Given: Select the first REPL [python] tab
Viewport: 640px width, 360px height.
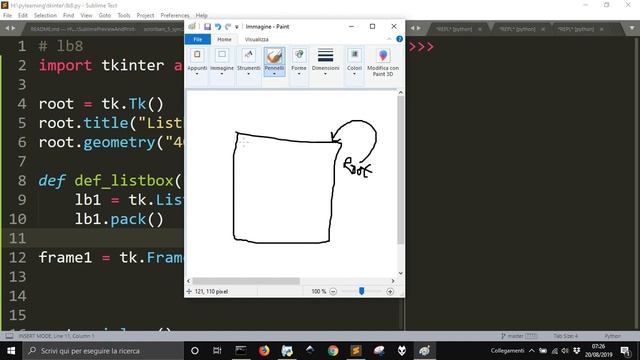Looking at the screenshot, I should point(454,29).
